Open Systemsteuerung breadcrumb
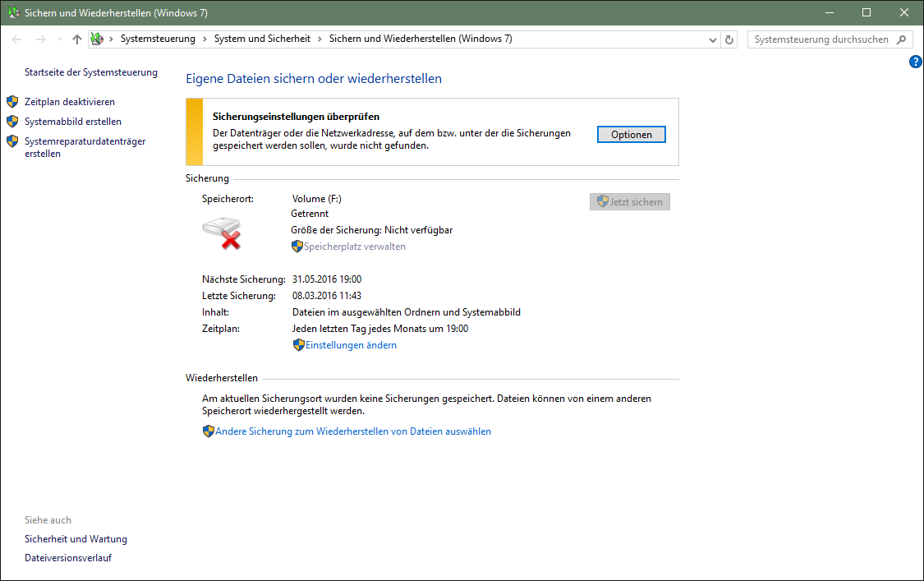Image resolution: width=924 pixels, height=581 pixels. [x=158, y=39]
